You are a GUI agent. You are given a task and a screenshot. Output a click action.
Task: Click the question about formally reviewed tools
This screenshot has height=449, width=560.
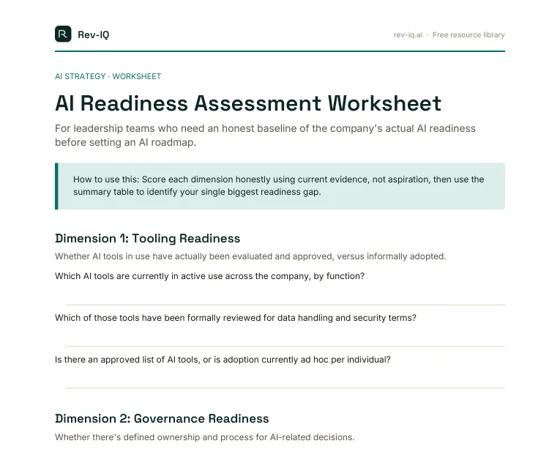point(235,318)
